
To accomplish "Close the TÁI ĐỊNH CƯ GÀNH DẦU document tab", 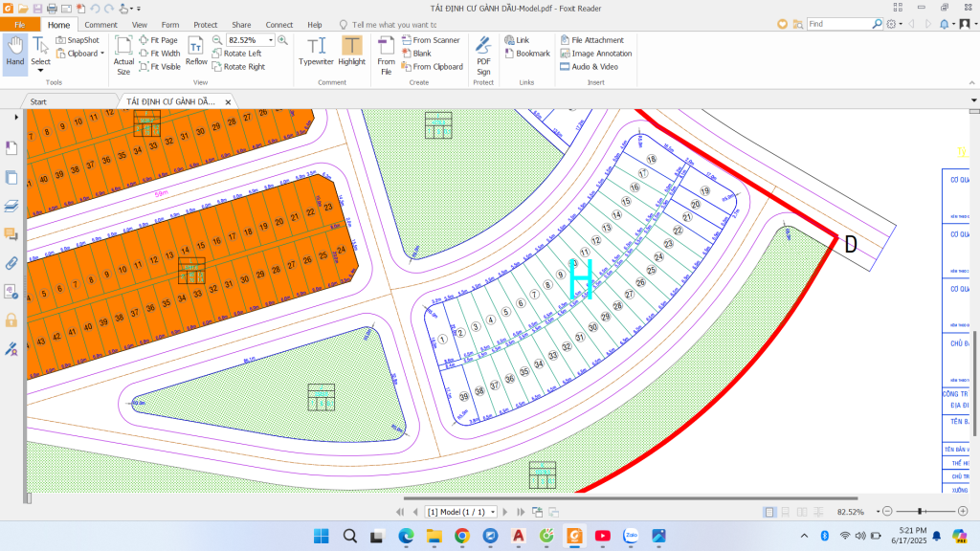I will pyautogui.click(x=228, y=101).
